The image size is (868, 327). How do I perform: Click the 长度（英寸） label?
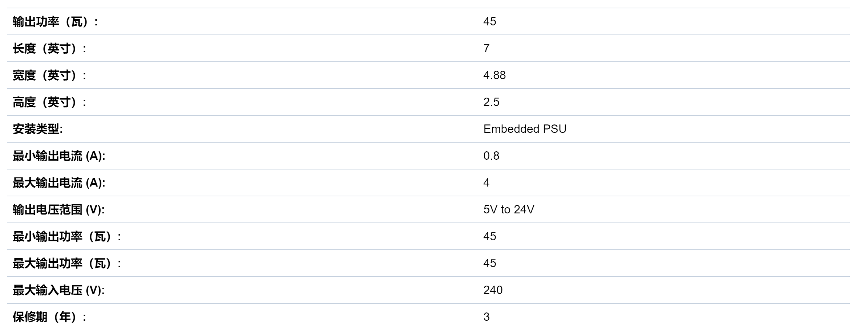pyautogui.click(x=50, y=49)
